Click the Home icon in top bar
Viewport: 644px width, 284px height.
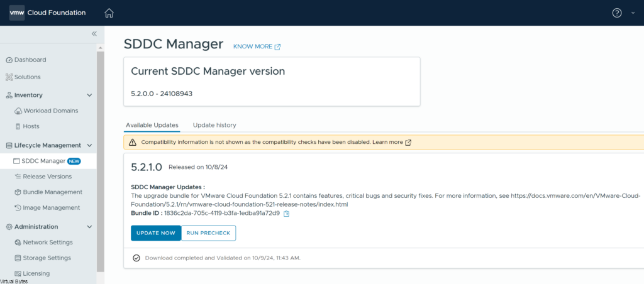109,13
